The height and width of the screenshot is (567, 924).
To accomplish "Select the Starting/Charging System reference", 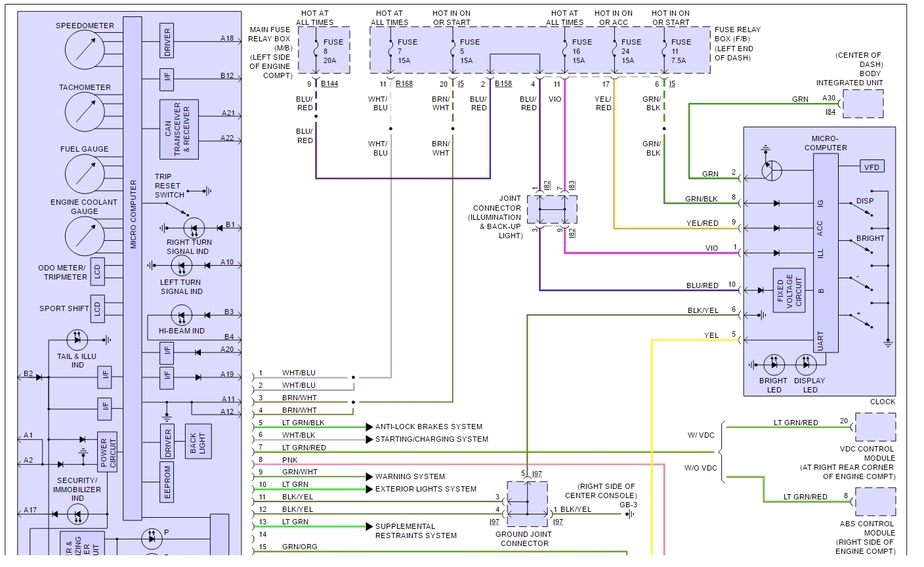I will tap(431, 439).
